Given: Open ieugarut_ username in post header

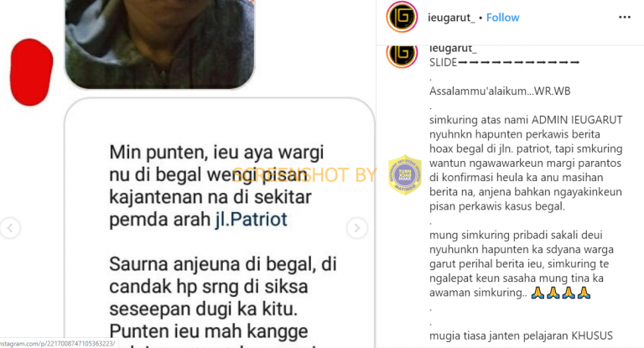Looking at the screenshot, I should pyautogui.click(x=451, y=18).
